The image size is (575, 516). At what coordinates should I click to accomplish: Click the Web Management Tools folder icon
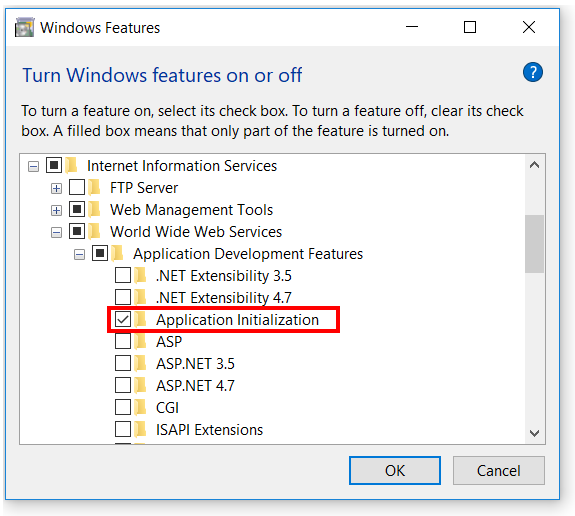click(94, 209)
